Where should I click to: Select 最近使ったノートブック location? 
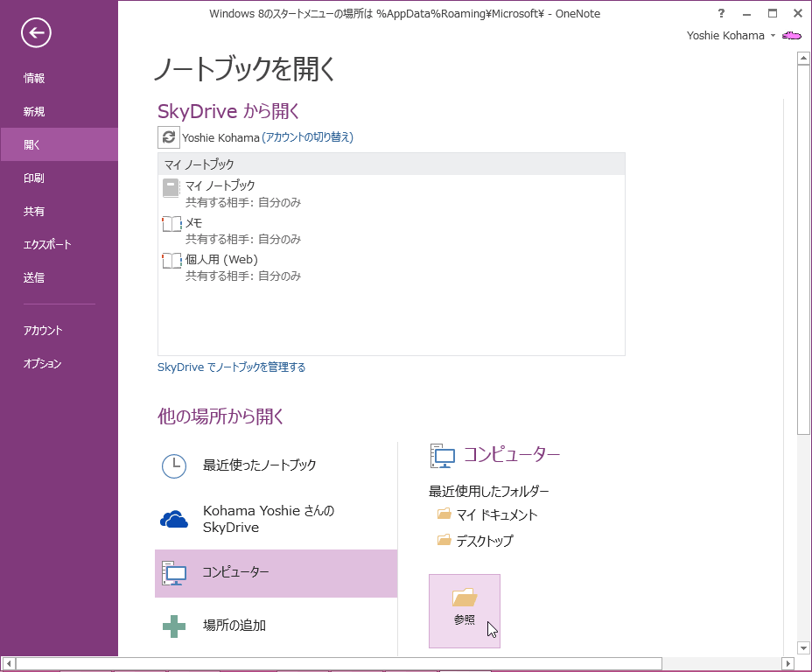pyautogui.click(x=276, y=465)
